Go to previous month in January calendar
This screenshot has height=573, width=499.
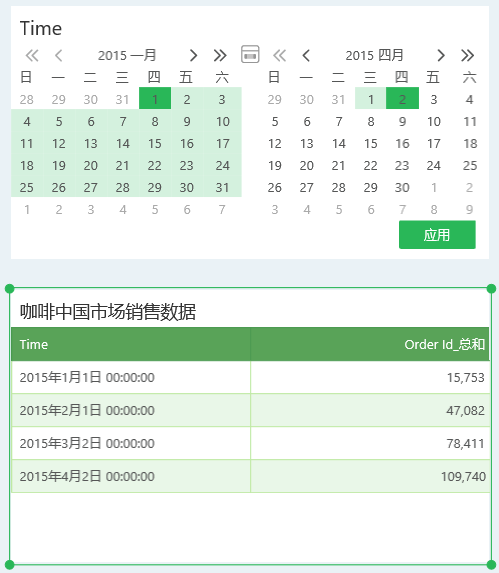tap(58, 56)
